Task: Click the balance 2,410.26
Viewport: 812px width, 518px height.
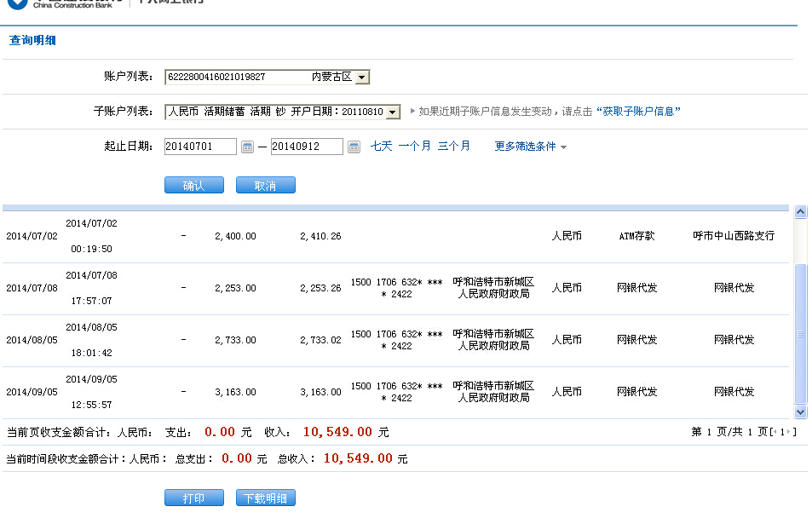Action: coord(320,236)
